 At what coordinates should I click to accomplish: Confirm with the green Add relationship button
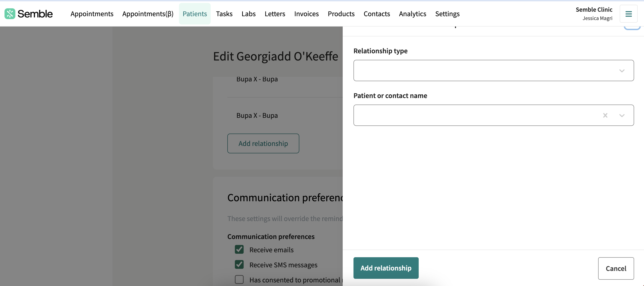point(386,268)
